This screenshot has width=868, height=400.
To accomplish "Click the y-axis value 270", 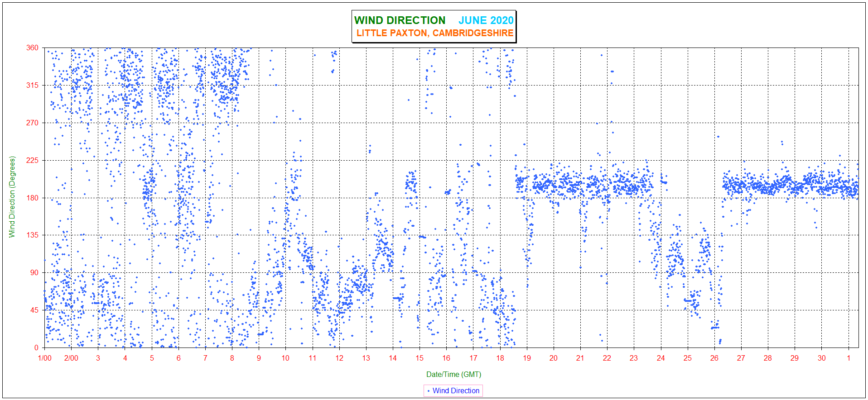I will click(32, 123).
